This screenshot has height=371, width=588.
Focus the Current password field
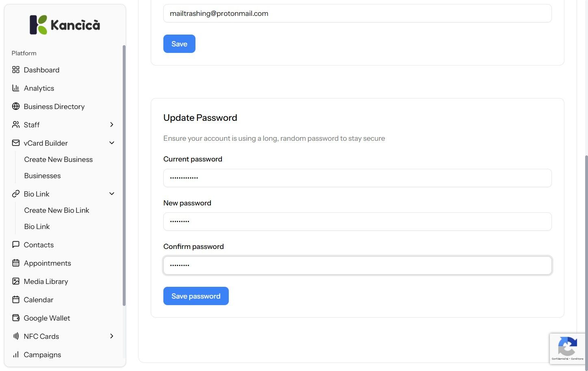point(357,178)
